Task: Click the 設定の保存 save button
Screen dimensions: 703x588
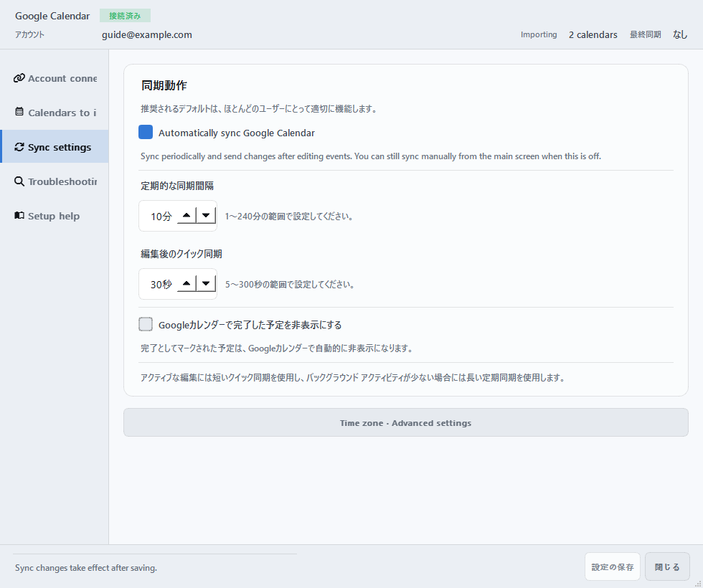Action: (613, 567)
